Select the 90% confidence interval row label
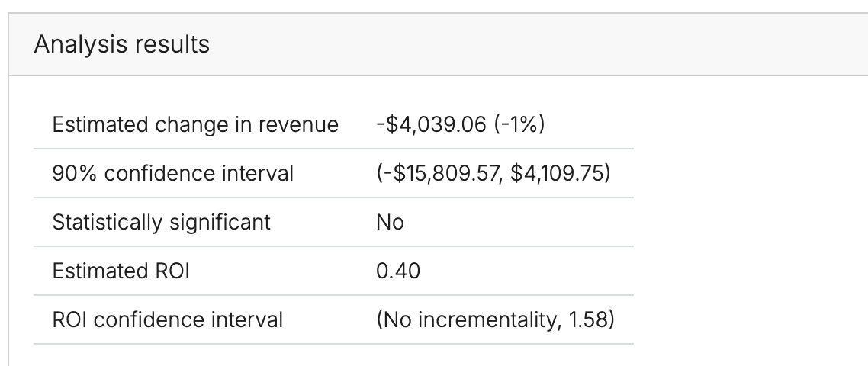The image size is (868, 366). 173,173
